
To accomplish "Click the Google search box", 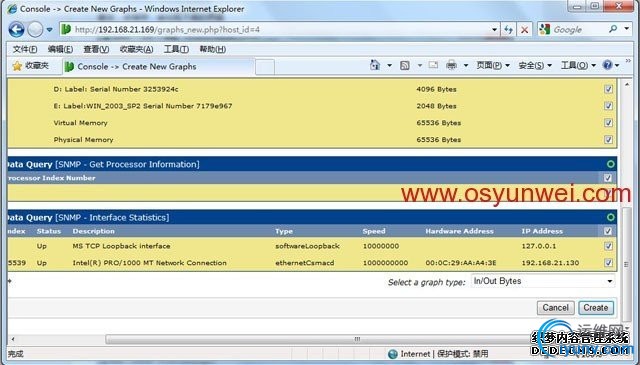I will click(579, 29).
